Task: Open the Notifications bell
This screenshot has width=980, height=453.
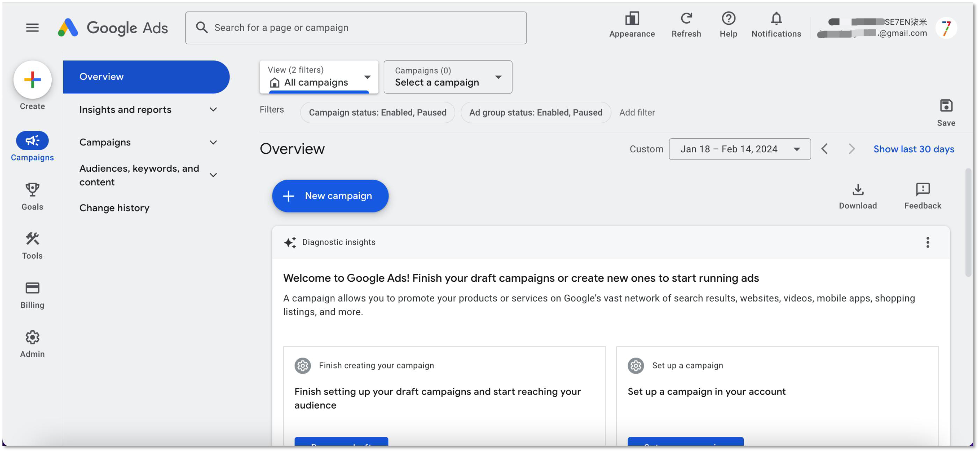Action: coord(776,25)
